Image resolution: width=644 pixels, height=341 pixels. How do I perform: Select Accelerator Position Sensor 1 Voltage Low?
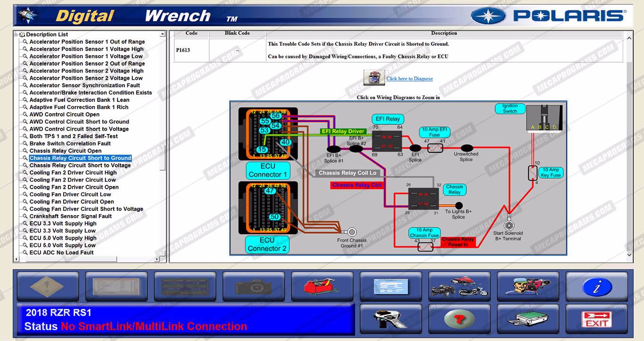[x=86, y=56]
